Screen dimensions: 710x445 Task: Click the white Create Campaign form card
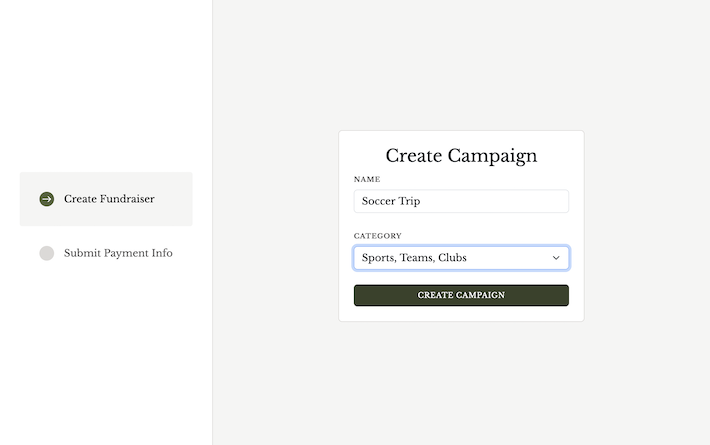pos(461,313)
